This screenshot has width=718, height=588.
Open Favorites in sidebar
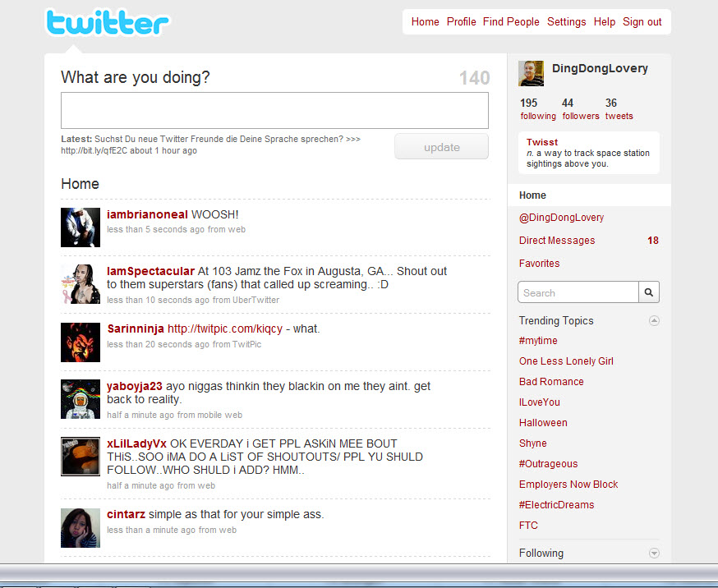pos(540,264)
